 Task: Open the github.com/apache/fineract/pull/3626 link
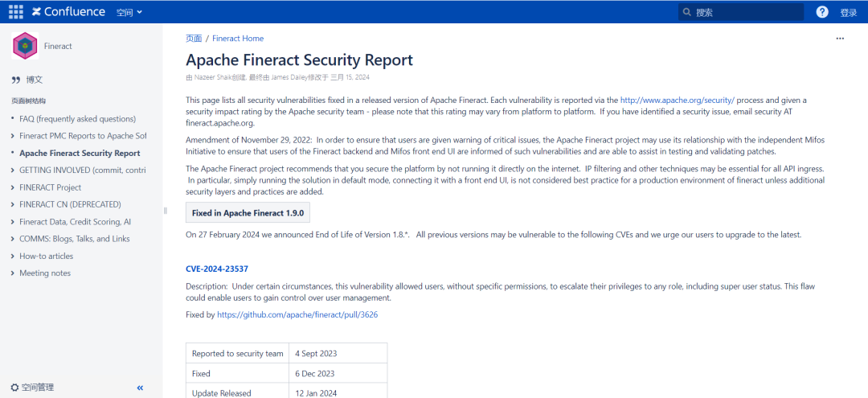(298, 314)
